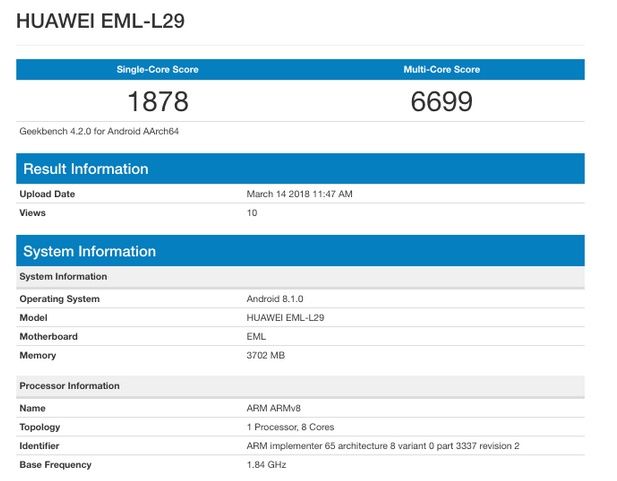The height and width of the screenshot is (481, 617).
Task: Click the Memory label
Action: (38, 355)
